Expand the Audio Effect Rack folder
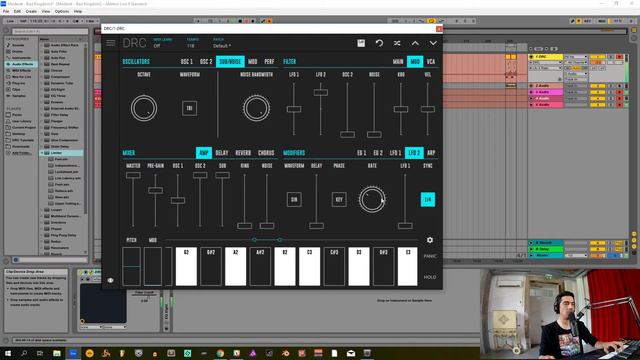 coord(42,45)
